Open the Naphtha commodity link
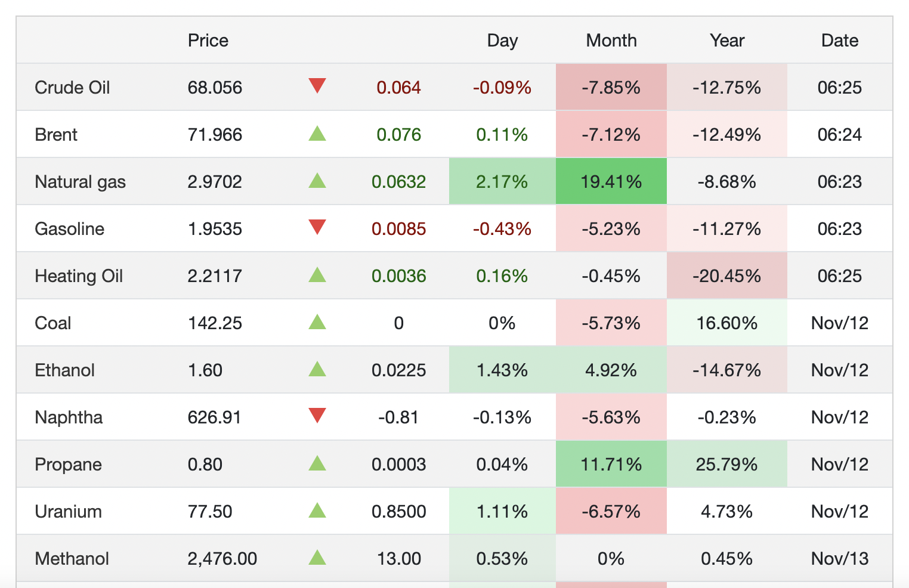This screenshot has width=909, height=588. tap(69, 417)
